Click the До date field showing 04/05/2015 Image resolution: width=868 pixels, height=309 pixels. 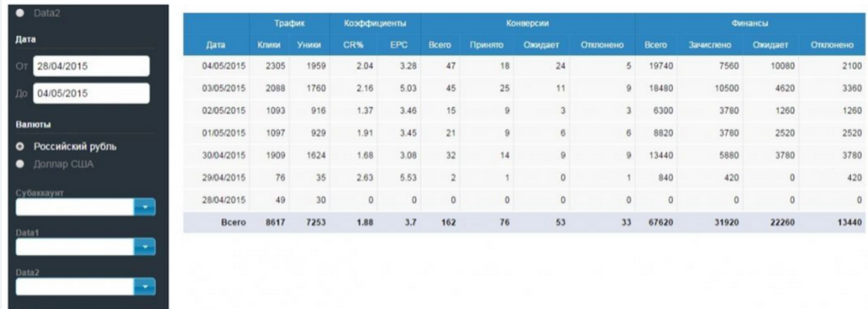91,93
